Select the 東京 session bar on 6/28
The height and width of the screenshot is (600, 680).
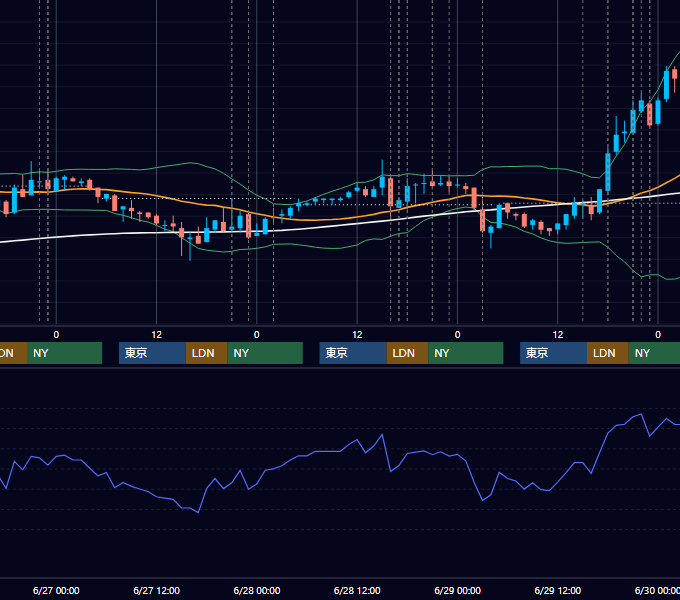click(x=353, y=353)
